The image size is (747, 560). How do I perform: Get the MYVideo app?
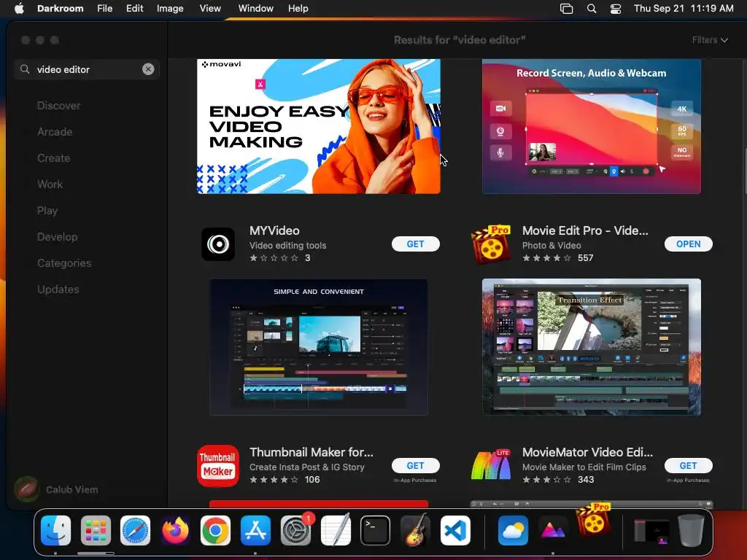tap(415, 244)
